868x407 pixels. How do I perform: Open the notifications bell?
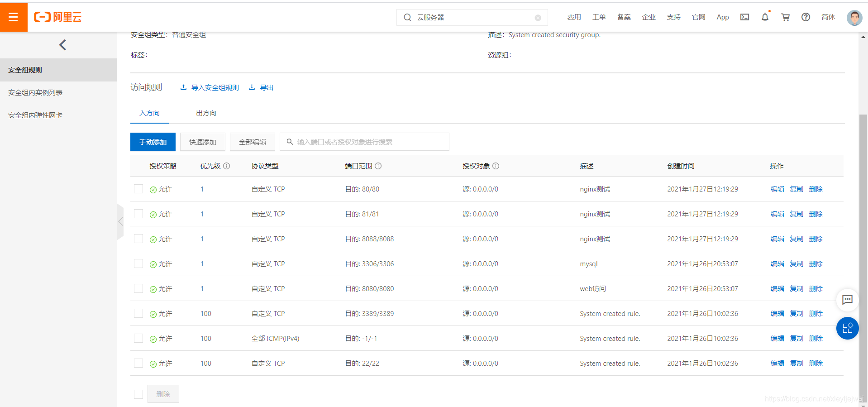click(765, 17)
